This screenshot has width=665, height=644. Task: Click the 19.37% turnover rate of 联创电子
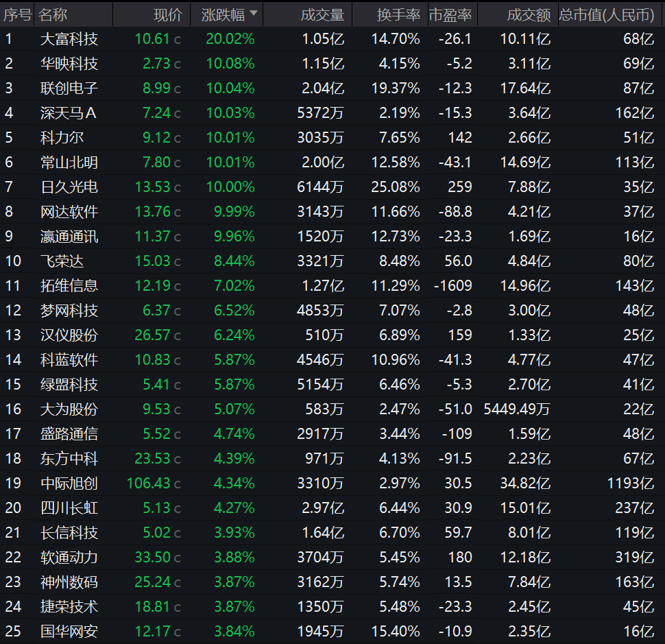[396, 88]
